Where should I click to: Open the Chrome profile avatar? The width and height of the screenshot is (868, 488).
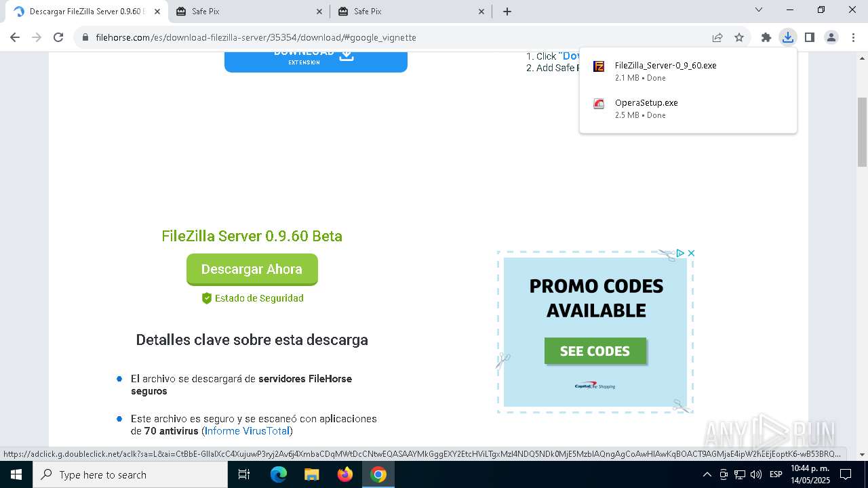click(x=831, y=37)
